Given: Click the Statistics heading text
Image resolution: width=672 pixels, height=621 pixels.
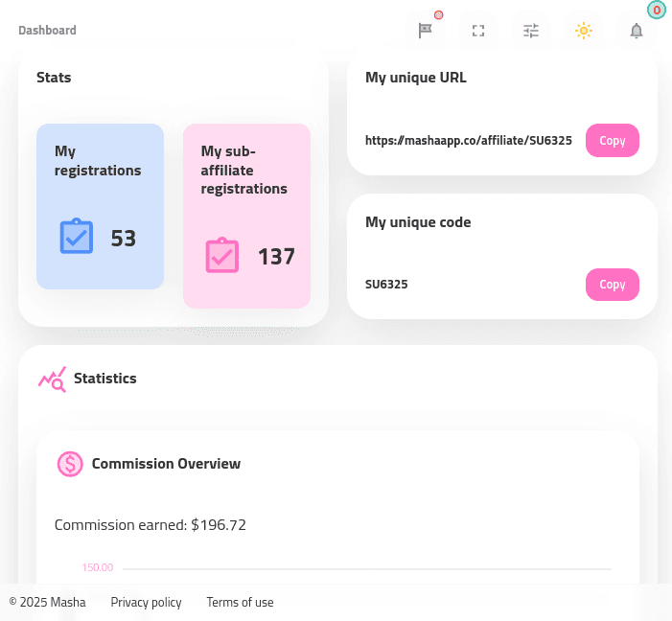Looking at the screenshot, I should pyautogui.click(x=105, y=379).
